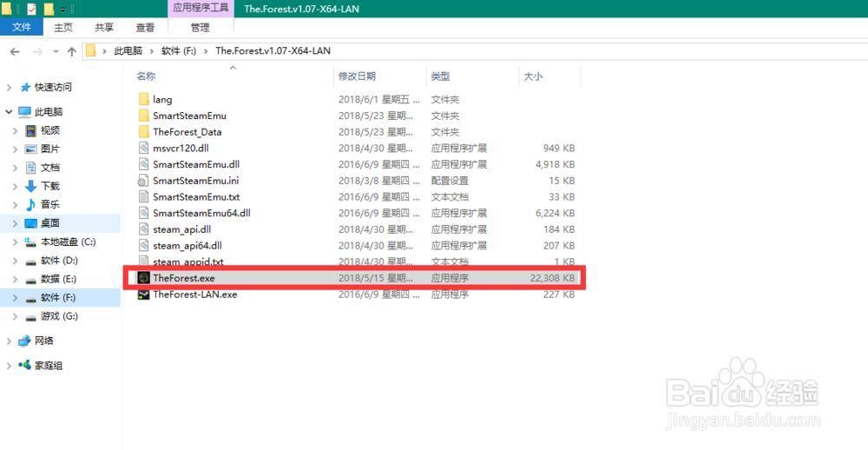
Task: Go back with the back arrow
Action: [x=15, y=51]
